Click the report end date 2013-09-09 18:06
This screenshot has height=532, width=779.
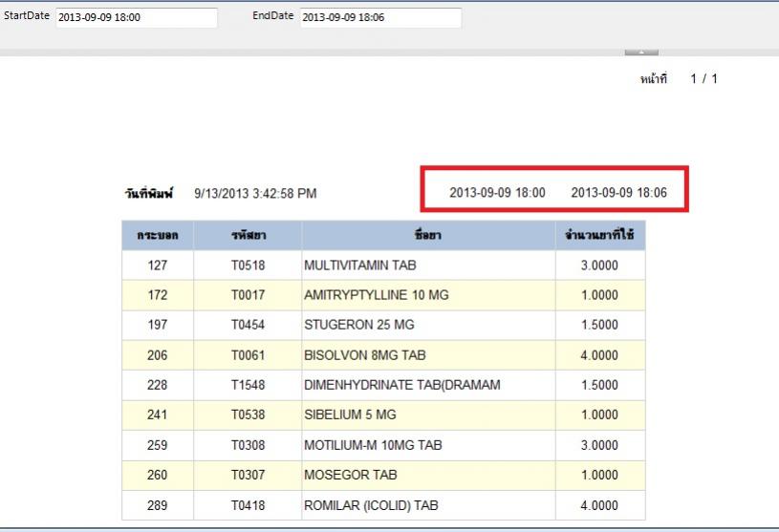[618, 192]
